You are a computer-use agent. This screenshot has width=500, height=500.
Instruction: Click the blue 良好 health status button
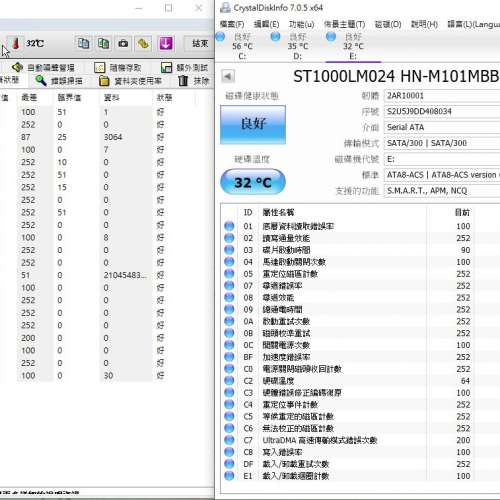253,125
